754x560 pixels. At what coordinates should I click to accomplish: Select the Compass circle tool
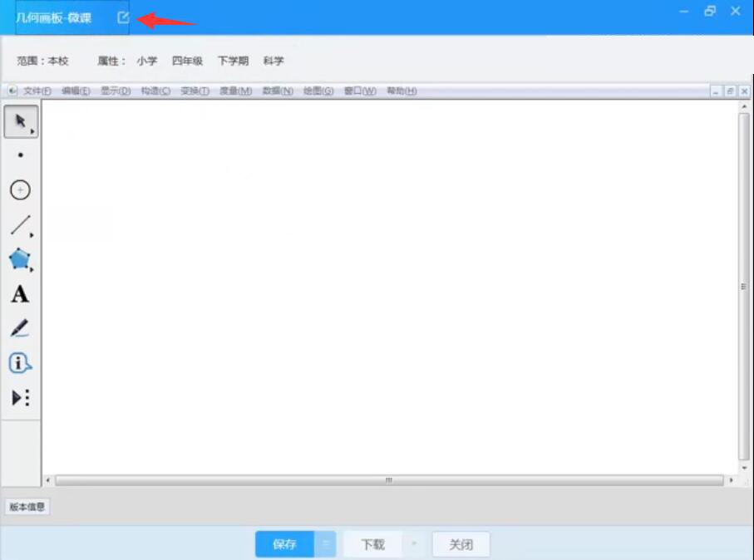coord(21,188)
